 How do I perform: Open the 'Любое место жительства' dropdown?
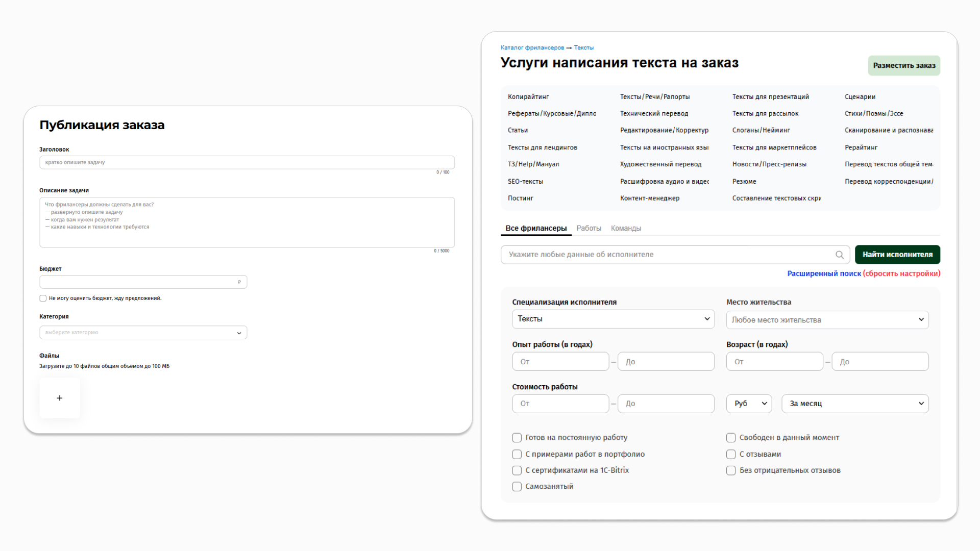tap(827, 320)
